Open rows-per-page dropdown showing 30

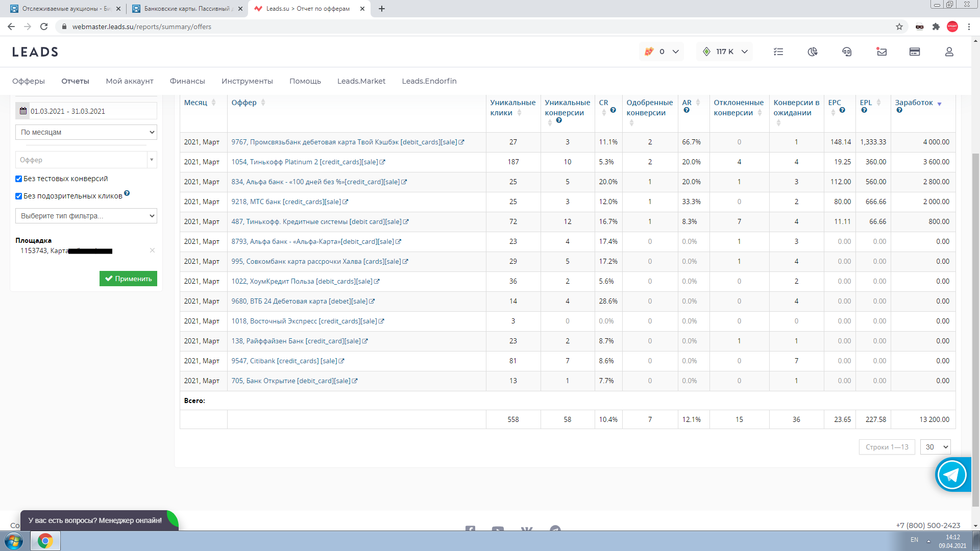pos(935,447)
